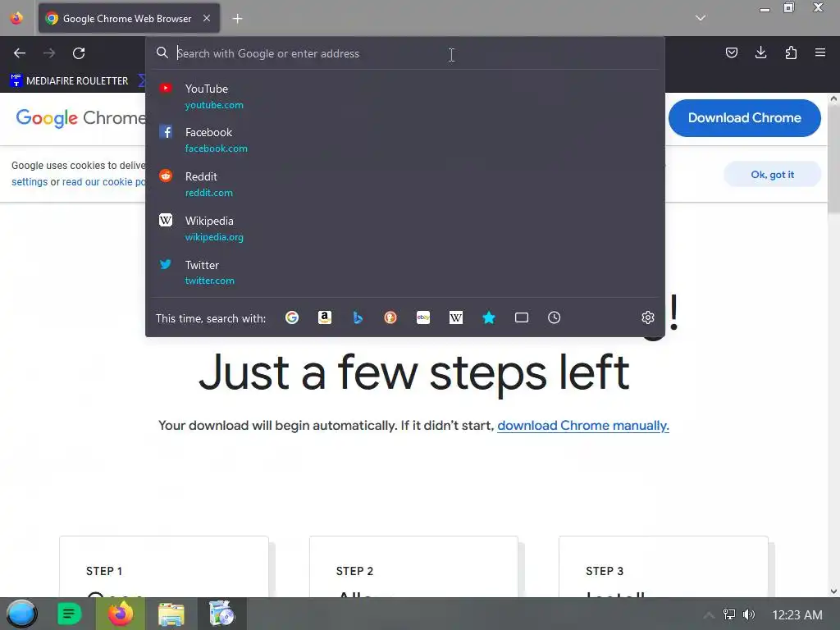Search bookmarks with the star icon
This screenshot has width=840, height=630.
pyautogui.click(x=489, y=317)
